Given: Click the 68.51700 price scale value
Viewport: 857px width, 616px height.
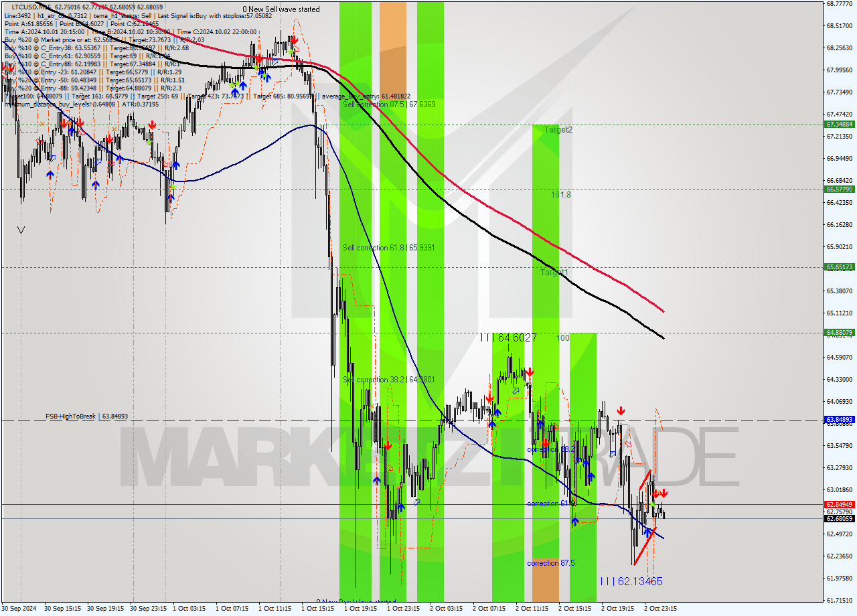Looking at the screenshot, I should point(839,25).
